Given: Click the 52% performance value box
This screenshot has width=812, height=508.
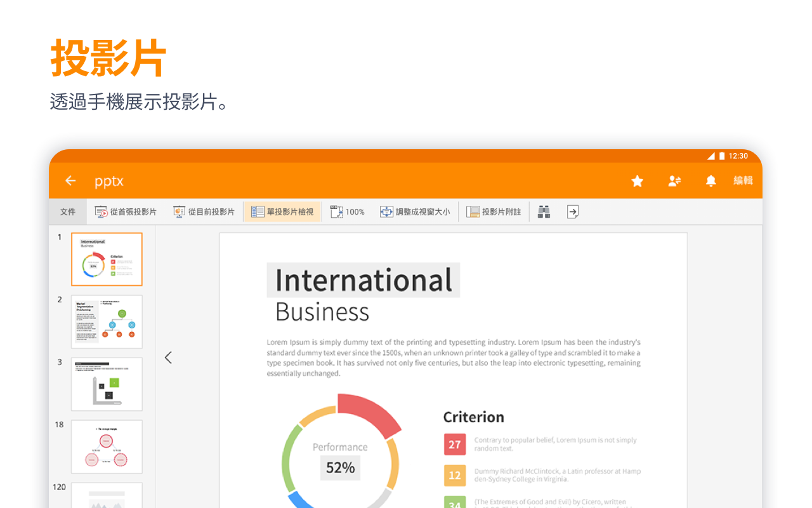Looking at the screenshot, I should click(x=340, y=468).
